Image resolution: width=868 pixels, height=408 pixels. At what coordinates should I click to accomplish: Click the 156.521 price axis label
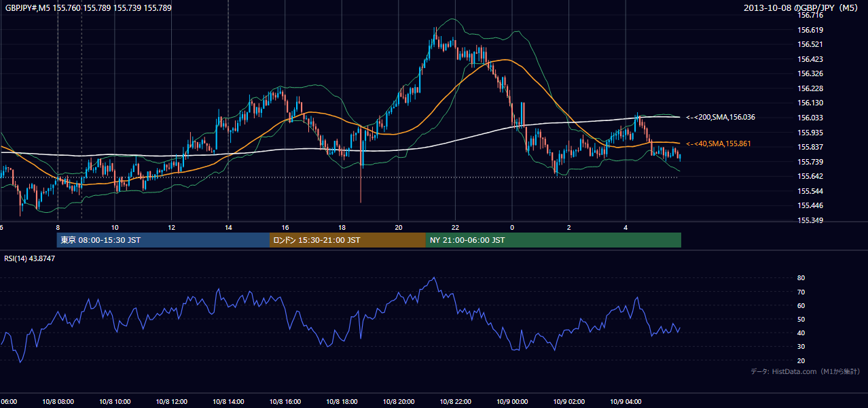[810, 44]
